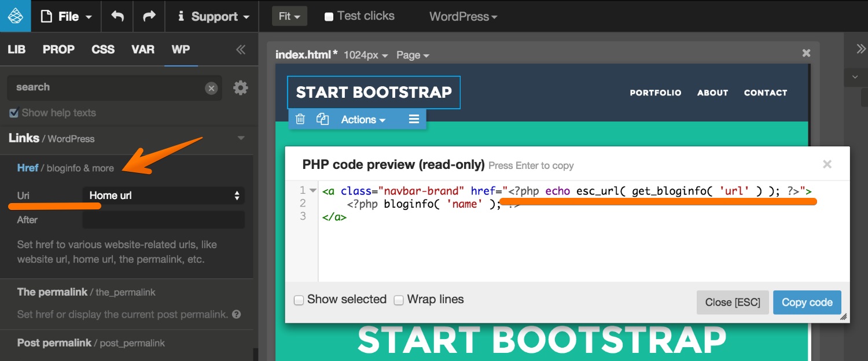Viewport: 868px width, 361px height.
Task: Open WordPress actions settings gear
Action: point(240,88)
